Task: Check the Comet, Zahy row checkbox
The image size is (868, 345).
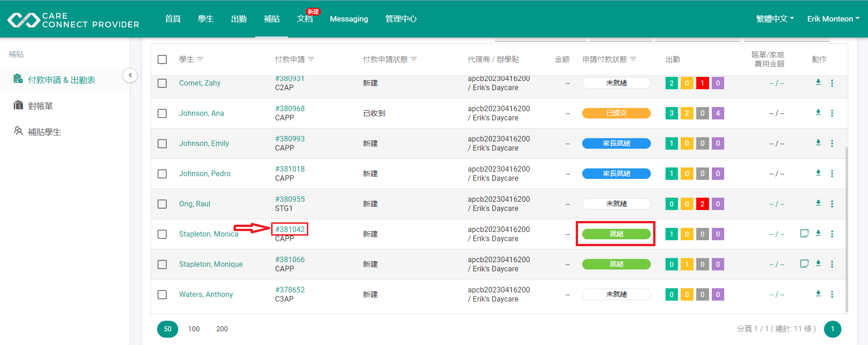Action: (x=162, y=83)
